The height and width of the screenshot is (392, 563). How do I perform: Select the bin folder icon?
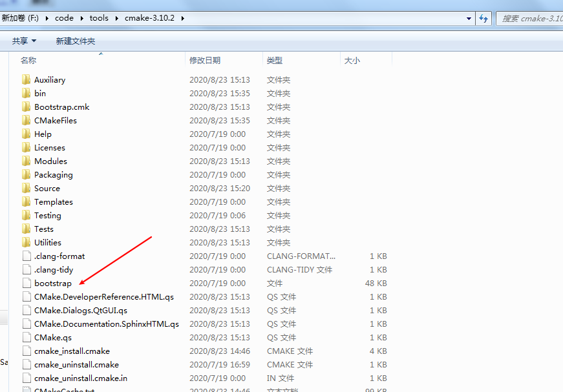27,93
